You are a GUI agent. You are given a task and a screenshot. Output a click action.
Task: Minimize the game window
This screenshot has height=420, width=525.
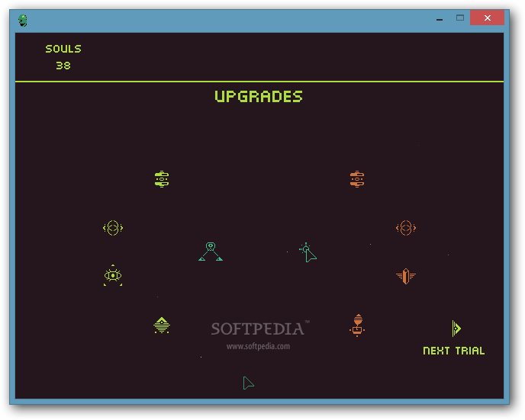(440, 19)
